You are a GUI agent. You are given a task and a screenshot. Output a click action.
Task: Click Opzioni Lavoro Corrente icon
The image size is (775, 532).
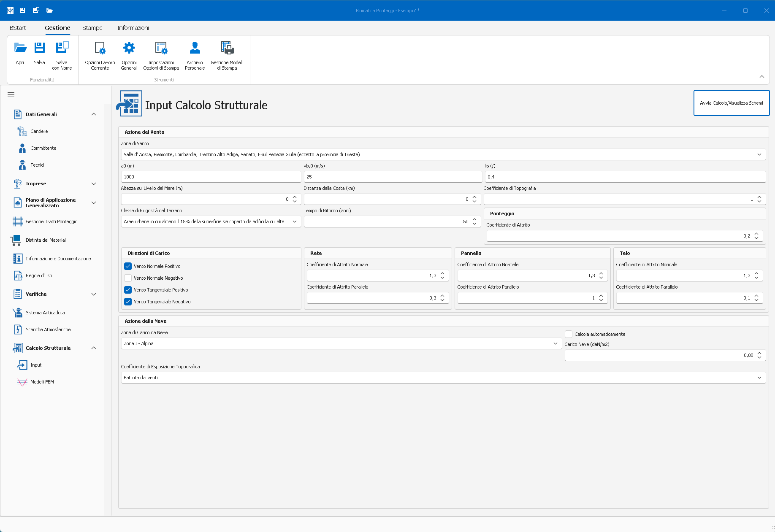tap(100, 48)
